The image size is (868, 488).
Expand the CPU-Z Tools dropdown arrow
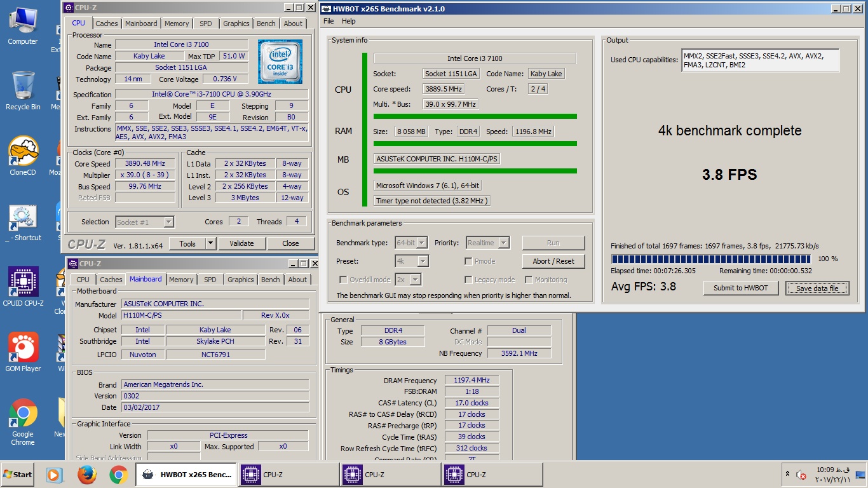point(211,243)
